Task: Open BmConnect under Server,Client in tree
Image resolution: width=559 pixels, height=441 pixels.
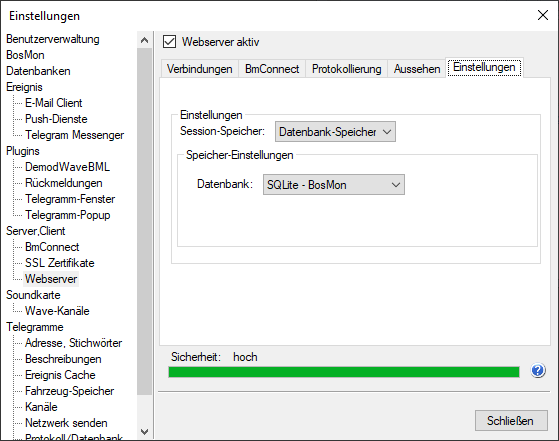Action: pos(52,247)
